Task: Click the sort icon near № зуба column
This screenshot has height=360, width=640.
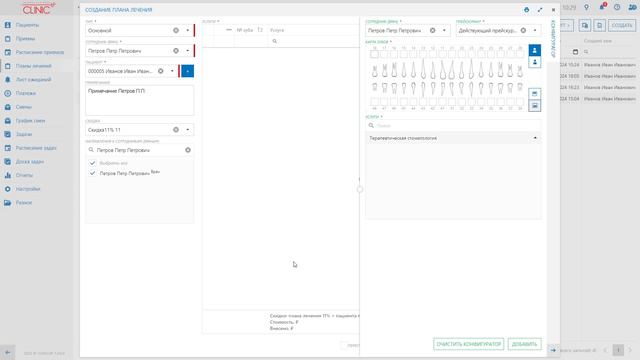Action: click(260, 30)
